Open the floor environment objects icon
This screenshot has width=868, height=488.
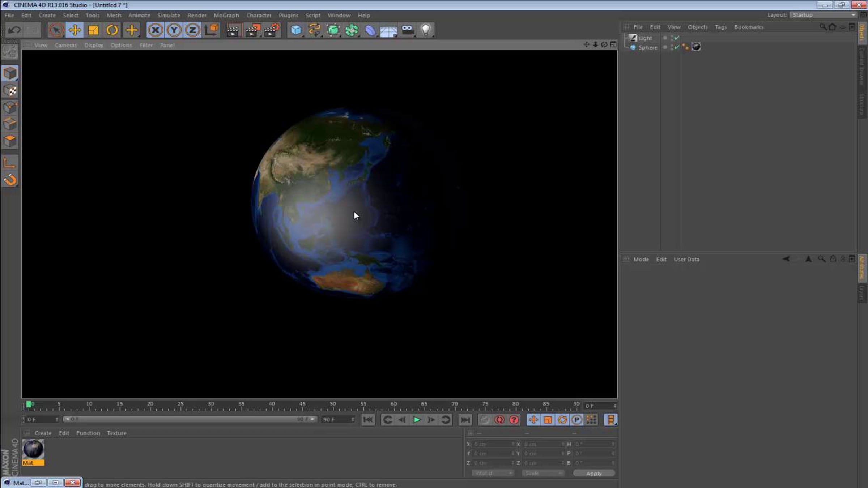point(389,30)
